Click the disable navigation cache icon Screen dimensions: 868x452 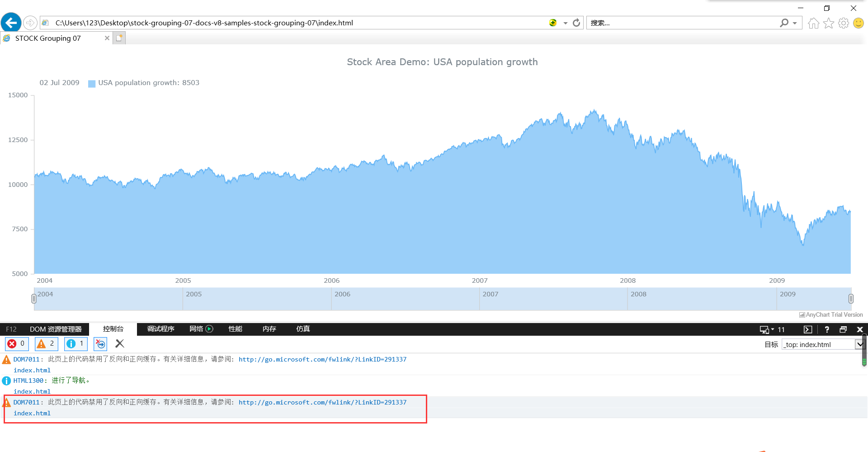click(x=100, y=344)
